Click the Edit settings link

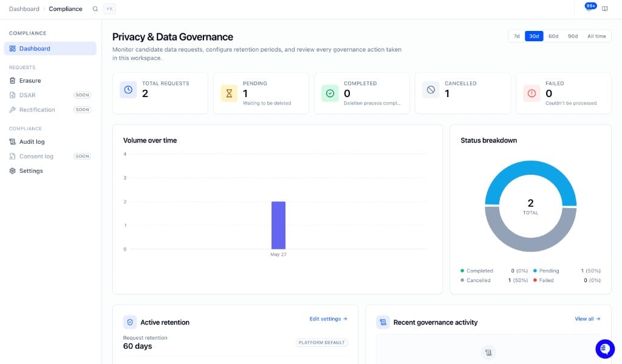coord(329,319)
